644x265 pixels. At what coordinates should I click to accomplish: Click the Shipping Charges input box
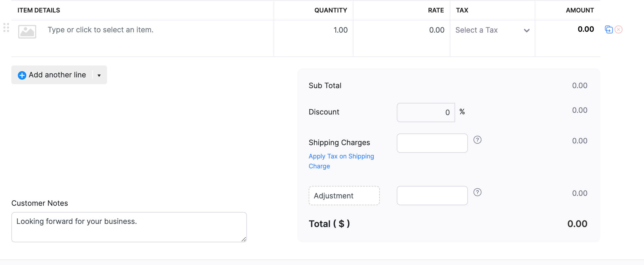pos(432,143)
